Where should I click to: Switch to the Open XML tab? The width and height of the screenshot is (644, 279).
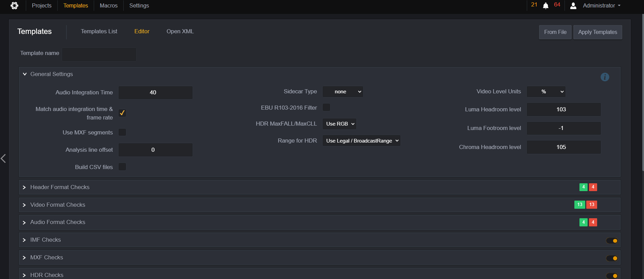[180, 32]
